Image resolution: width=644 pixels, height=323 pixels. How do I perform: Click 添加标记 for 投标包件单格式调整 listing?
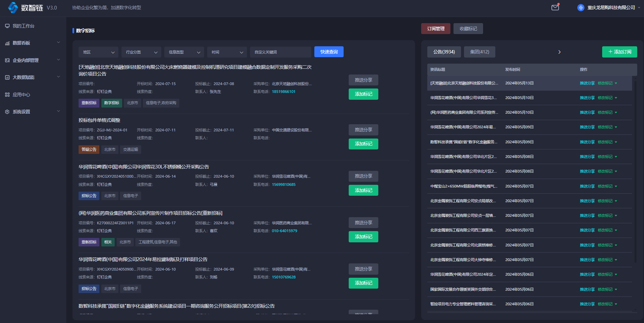pyautogui.click(x=363, y=144)
